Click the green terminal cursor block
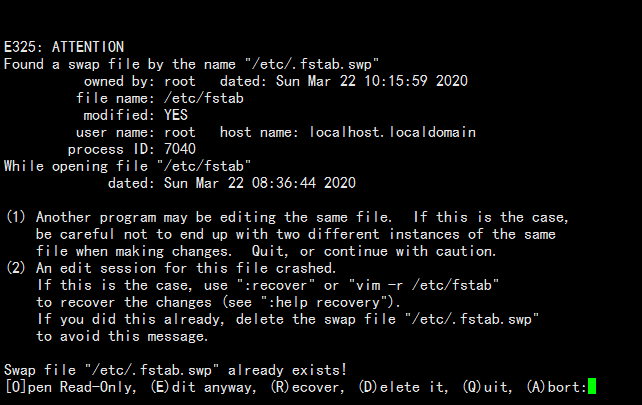The image size is (642, 405). (x=592, y=386)
